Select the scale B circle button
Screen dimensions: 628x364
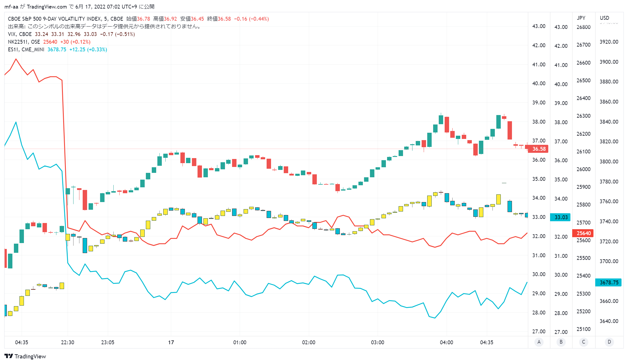561,342
